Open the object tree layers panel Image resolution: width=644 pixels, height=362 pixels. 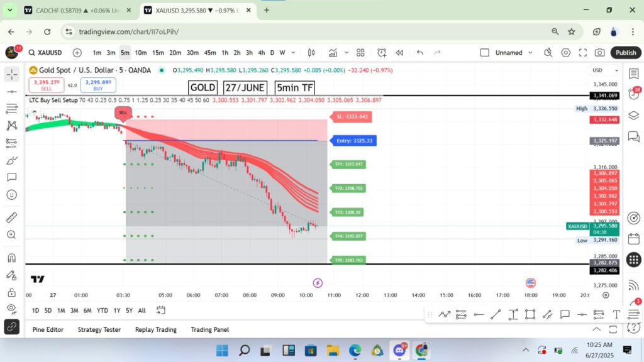[634, 116]
